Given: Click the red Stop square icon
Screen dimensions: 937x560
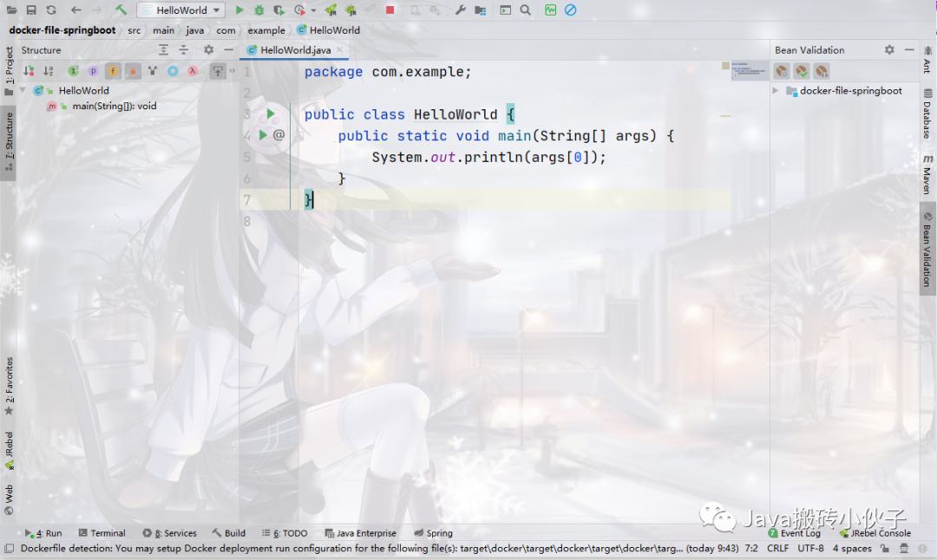Looking at the screenshot, I should [x=390, y=10].
